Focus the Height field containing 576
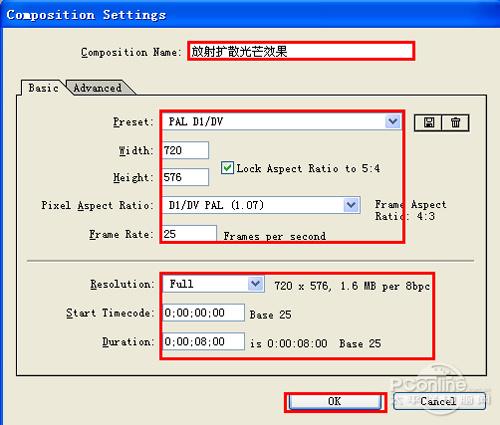 186,177
